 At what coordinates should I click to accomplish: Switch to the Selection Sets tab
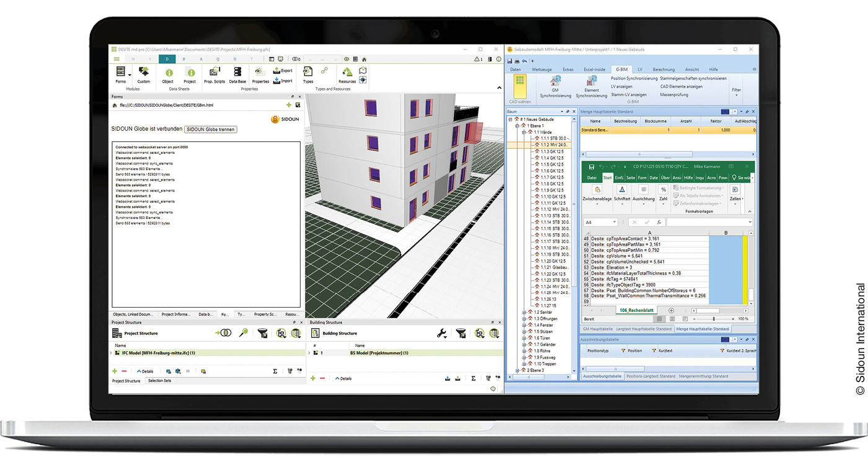point(160,381)
